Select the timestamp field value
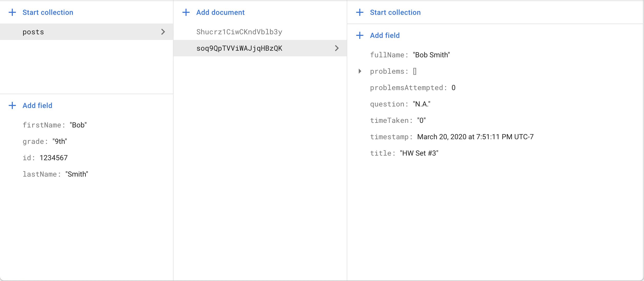The height and width of the screenshot is (281, 644). coord(475,137)
